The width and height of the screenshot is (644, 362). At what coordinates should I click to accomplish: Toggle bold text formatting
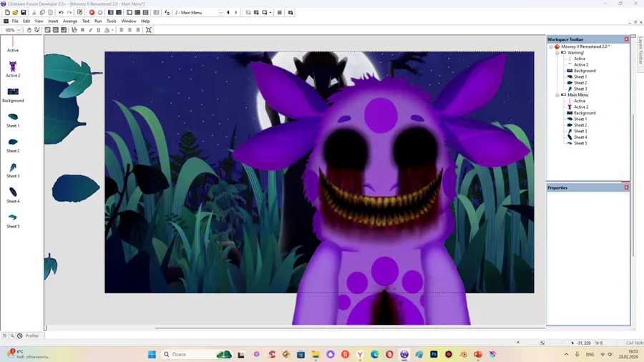pos(82,30)
